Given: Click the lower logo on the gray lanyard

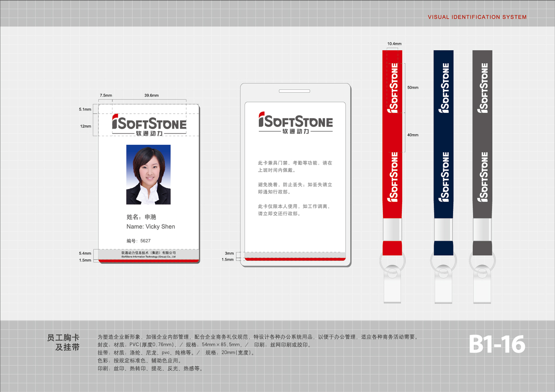Looking at the screenshot, I should 482,177.
